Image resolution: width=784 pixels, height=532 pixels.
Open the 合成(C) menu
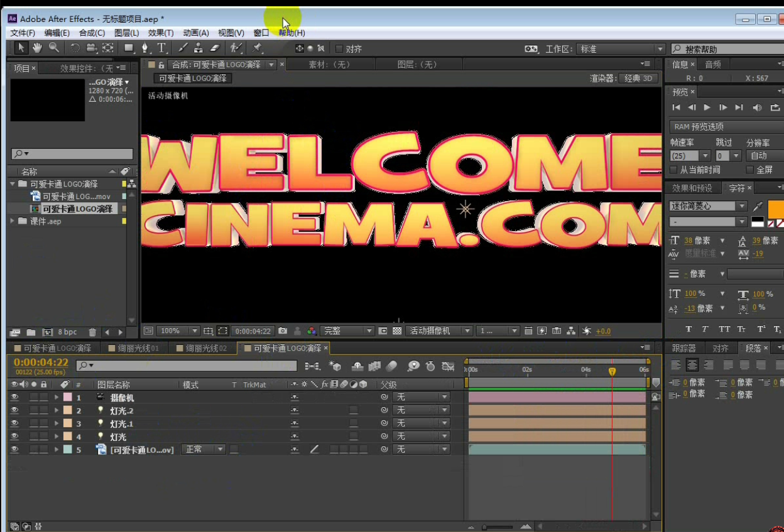tap(92, 33)
